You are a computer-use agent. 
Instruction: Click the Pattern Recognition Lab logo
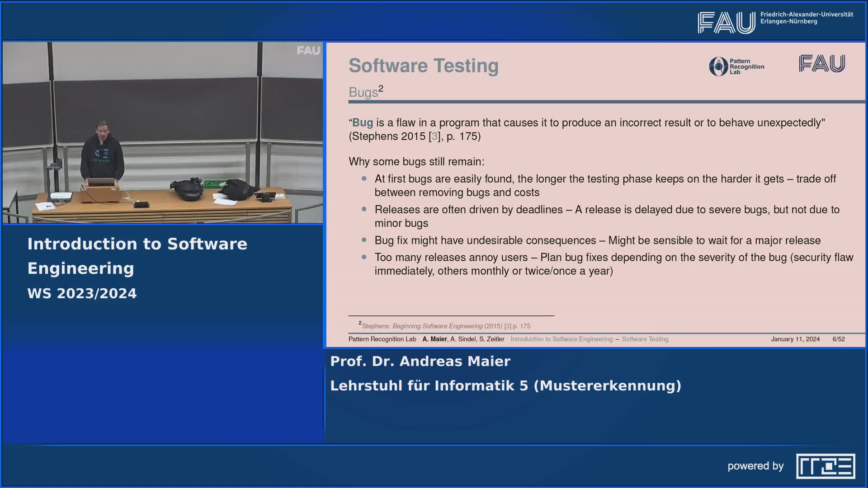736,66
